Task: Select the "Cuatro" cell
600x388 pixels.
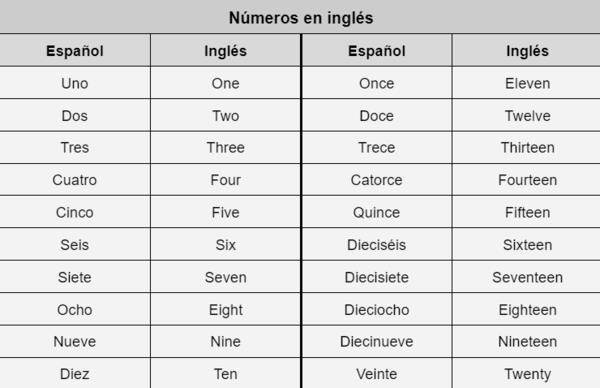Action: pos(75,180)
